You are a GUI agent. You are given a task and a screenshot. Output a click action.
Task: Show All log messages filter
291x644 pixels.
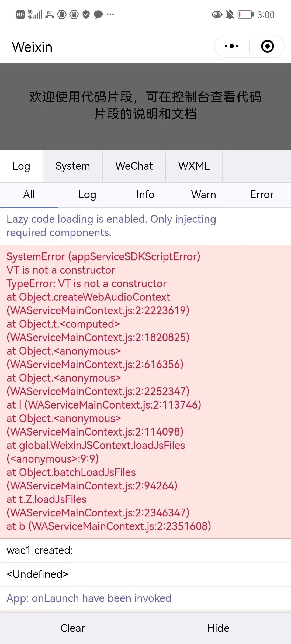point(29,195)
